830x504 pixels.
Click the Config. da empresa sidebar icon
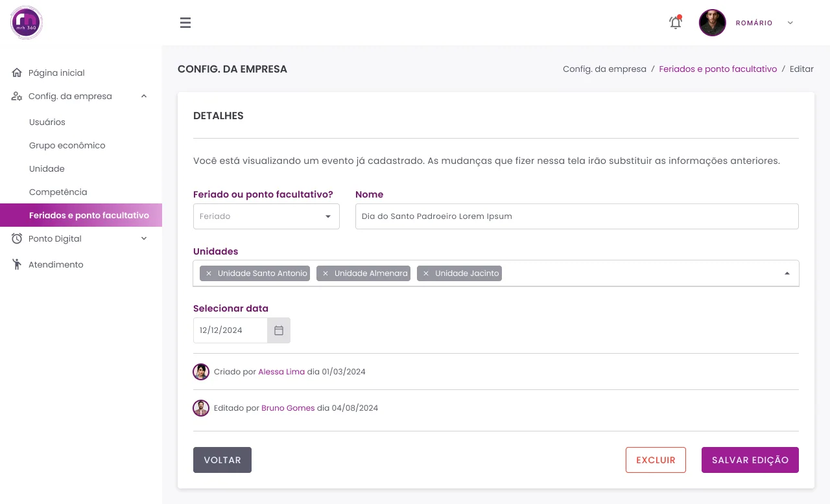(17, 96)
